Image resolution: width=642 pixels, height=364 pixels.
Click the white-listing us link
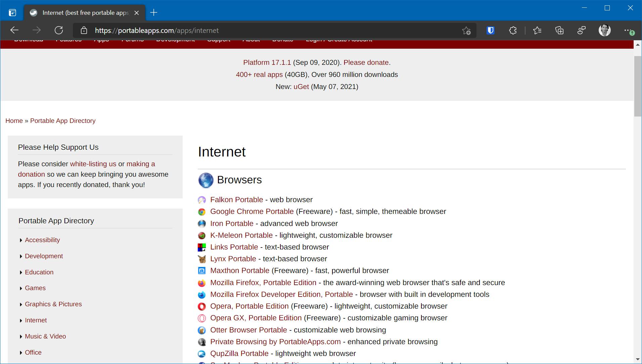pos(93,164)
